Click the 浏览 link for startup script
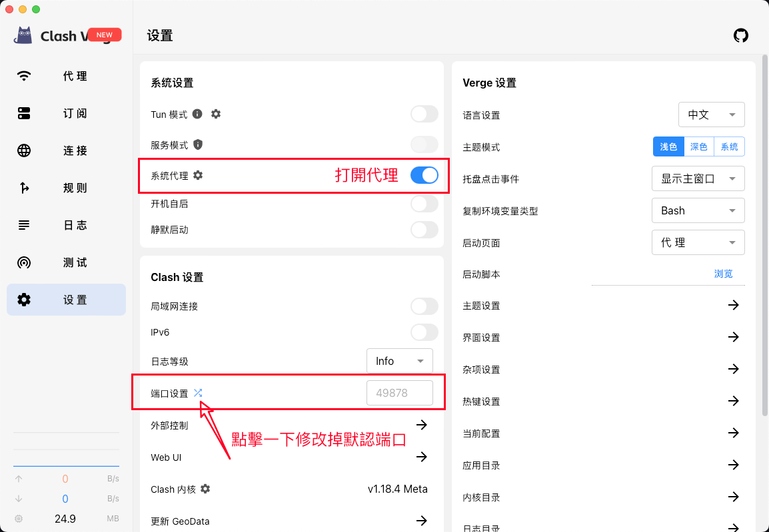 tap(723, 274)
